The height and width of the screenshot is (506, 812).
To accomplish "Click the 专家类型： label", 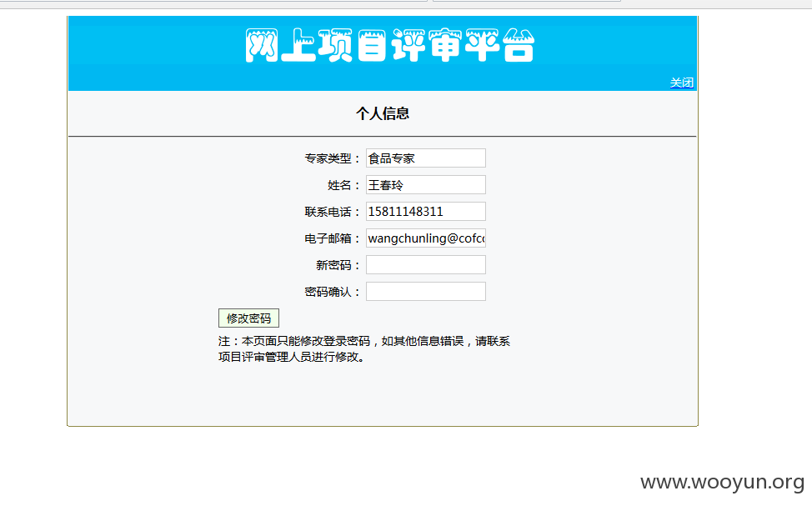I will [333, 158].
